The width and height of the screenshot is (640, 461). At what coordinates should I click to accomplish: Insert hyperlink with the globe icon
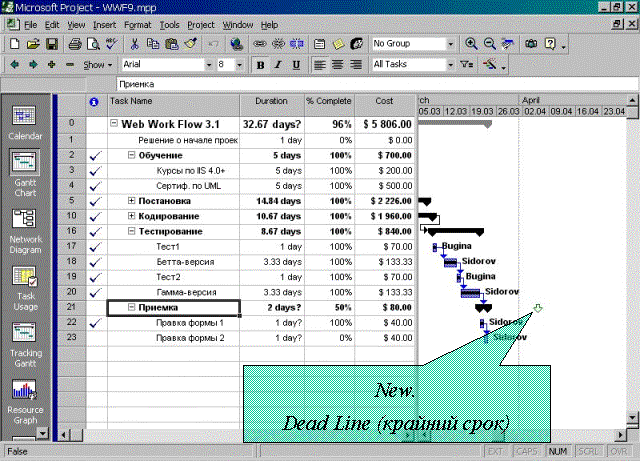click(x=236, y=44)
